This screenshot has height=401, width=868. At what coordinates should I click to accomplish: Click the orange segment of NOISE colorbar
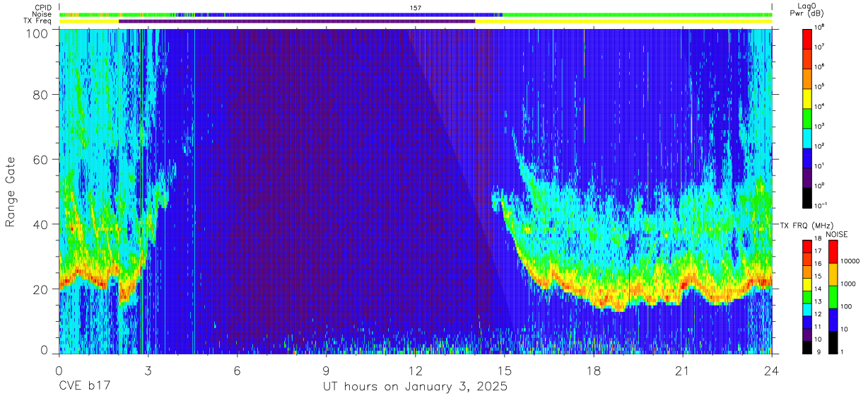pyautogui.click(x=833, y=274)
